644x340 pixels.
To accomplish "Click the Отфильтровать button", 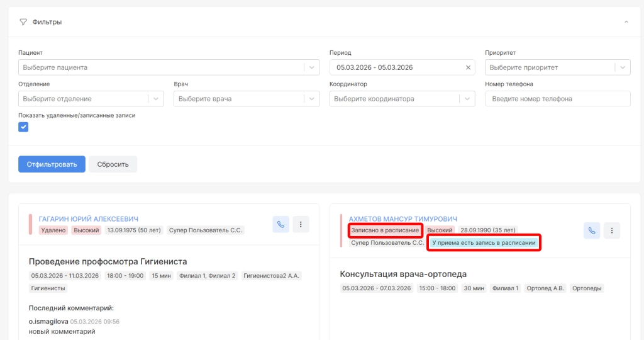I will tap(52, 164).
